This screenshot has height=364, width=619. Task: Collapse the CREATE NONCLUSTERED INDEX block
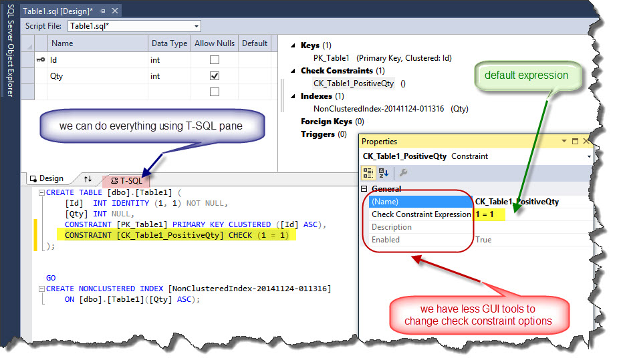[41, 289]
